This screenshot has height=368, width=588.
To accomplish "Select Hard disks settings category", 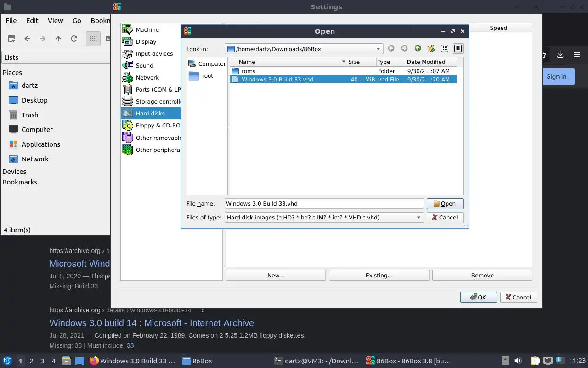I will [x=151, y=113].
